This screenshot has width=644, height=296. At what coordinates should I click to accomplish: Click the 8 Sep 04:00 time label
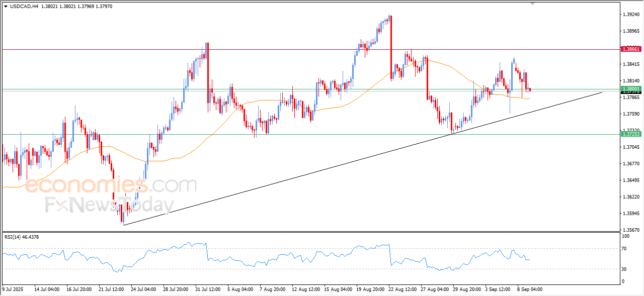(x=529, y=289)
